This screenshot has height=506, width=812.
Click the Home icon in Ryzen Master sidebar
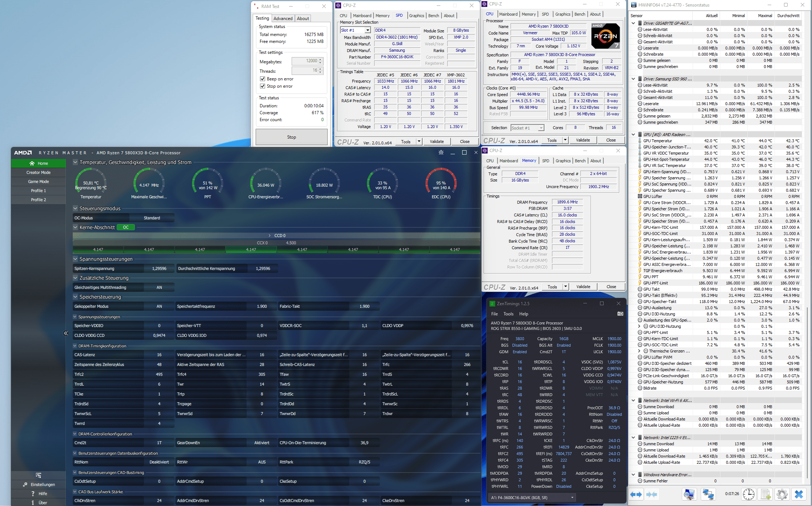point(32,163)
